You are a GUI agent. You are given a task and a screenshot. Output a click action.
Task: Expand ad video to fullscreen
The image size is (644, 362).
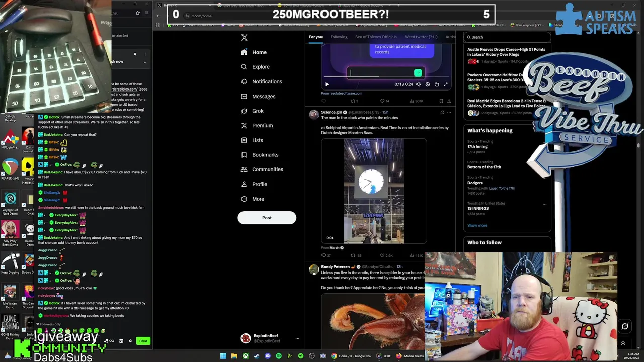tap(446, 84)
